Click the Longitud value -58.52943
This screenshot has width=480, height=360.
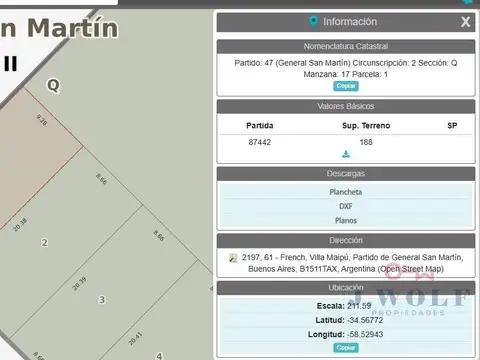tap(365, 335)
